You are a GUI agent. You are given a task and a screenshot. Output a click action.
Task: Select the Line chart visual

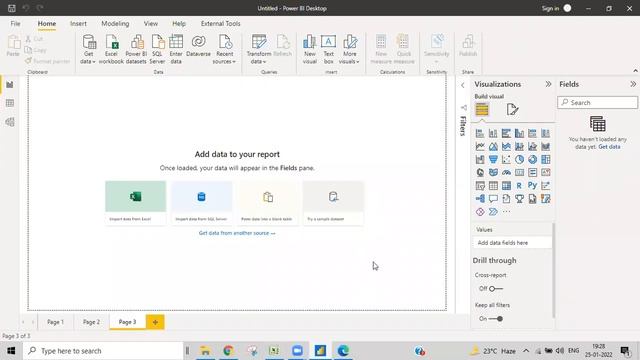coord(480,147)
